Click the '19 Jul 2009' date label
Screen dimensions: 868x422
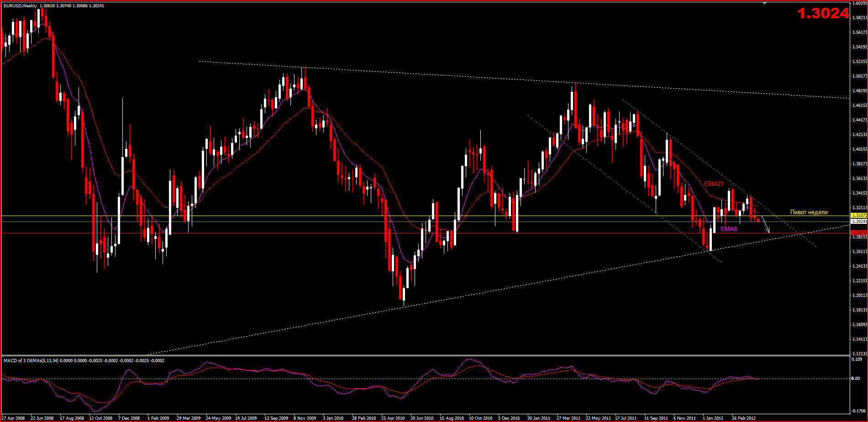coord(246,418)
